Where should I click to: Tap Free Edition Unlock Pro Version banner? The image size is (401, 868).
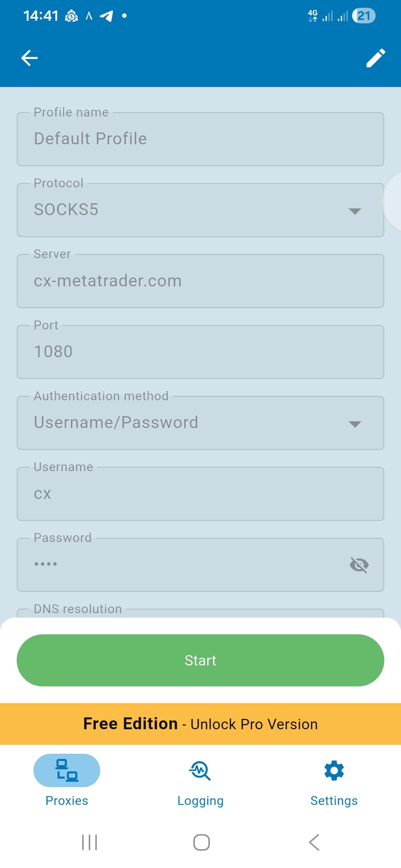tap(200, 724)
